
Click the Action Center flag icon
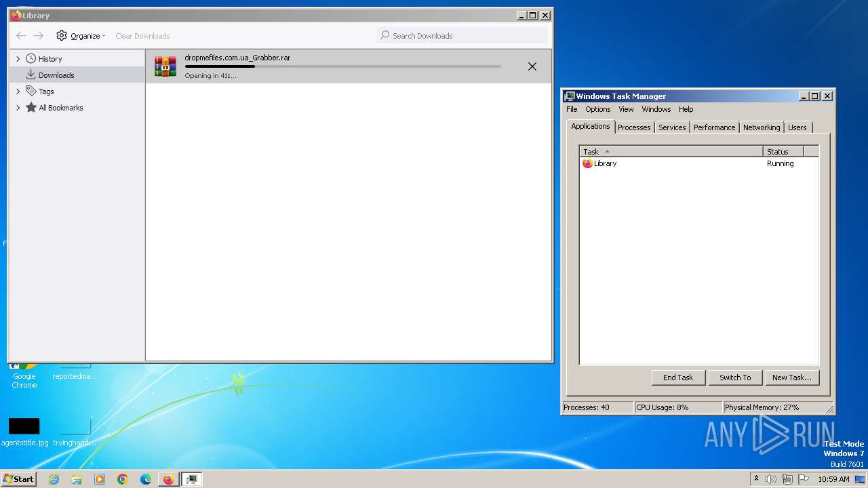coord(804,479)
